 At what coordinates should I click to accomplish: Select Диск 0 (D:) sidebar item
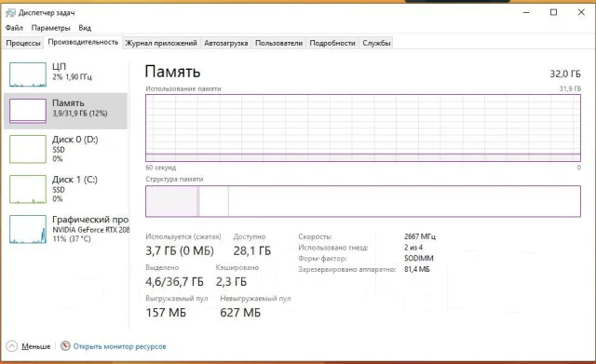click(65, 149)
